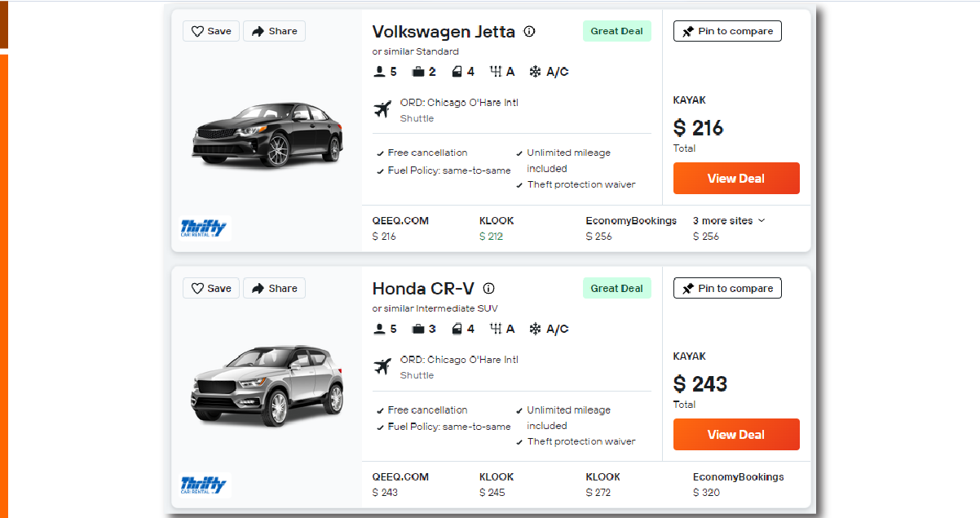
Task: Click the info icon beside Honda CR-V
Action: [489, 289]
